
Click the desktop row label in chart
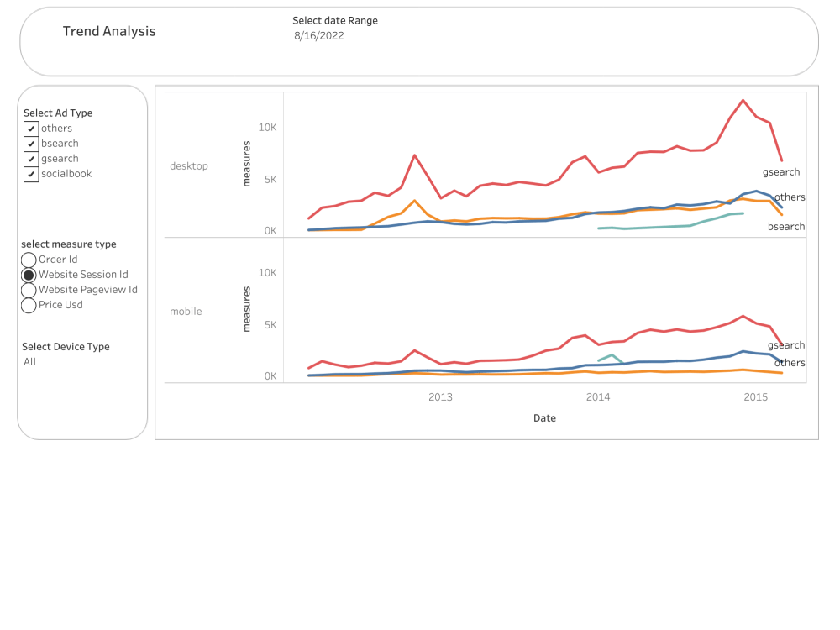pyautogui.click(x=188, y=166)
